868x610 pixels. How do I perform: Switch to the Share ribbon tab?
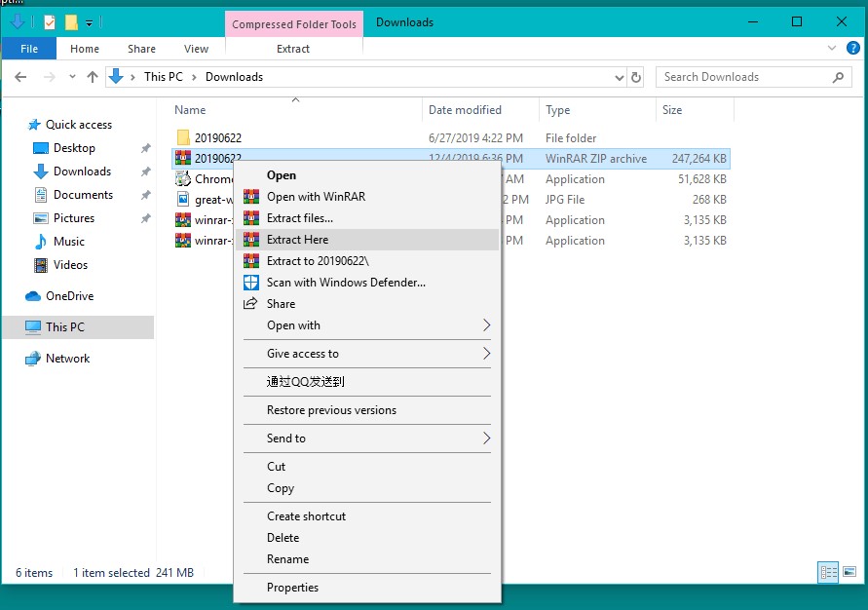pos(141,49)
